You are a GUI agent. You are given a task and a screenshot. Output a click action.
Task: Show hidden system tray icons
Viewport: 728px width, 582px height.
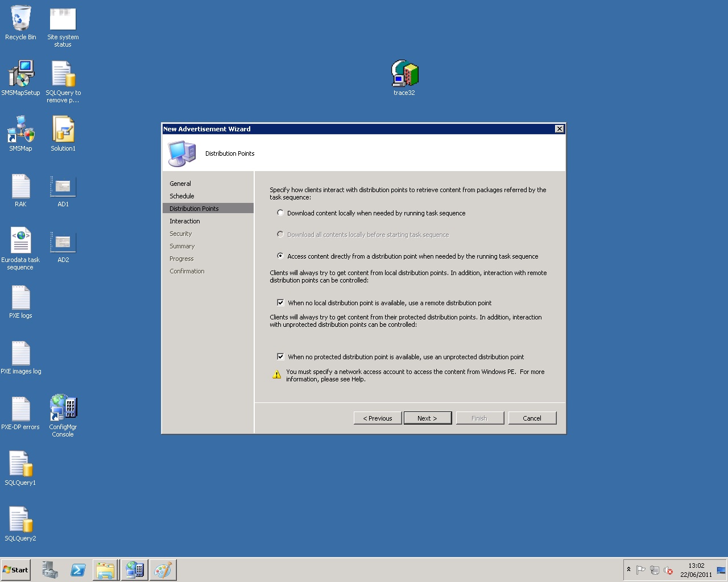629,569
